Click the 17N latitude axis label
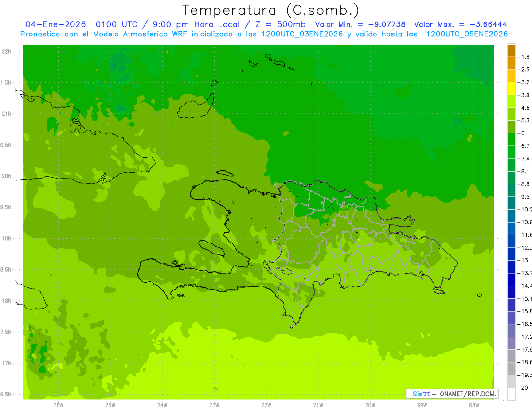532x411 pixels. 7,363
